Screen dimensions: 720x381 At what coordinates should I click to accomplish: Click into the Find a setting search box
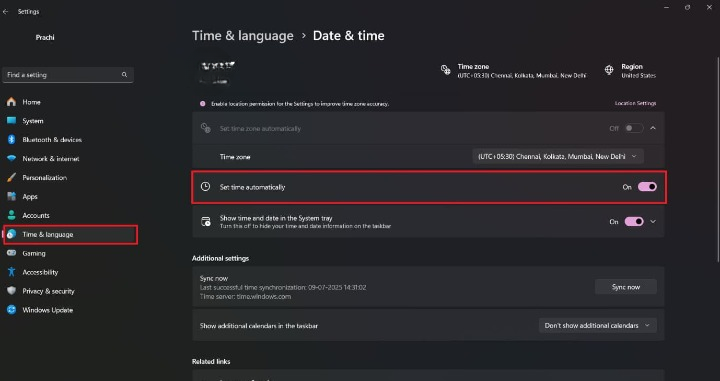tap(68, 75)
